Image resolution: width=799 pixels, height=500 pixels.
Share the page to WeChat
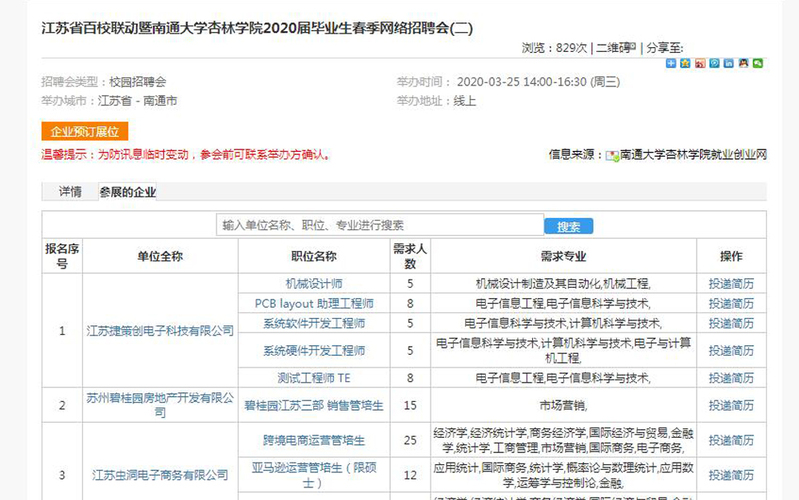tap(757, 63)
